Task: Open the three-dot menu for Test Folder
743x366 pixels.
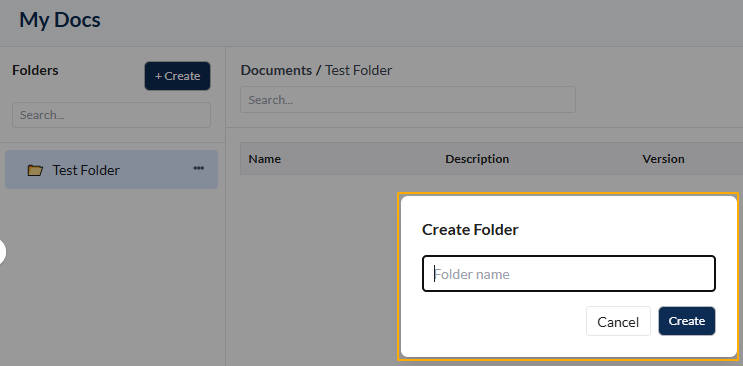Action: point(199,168)
